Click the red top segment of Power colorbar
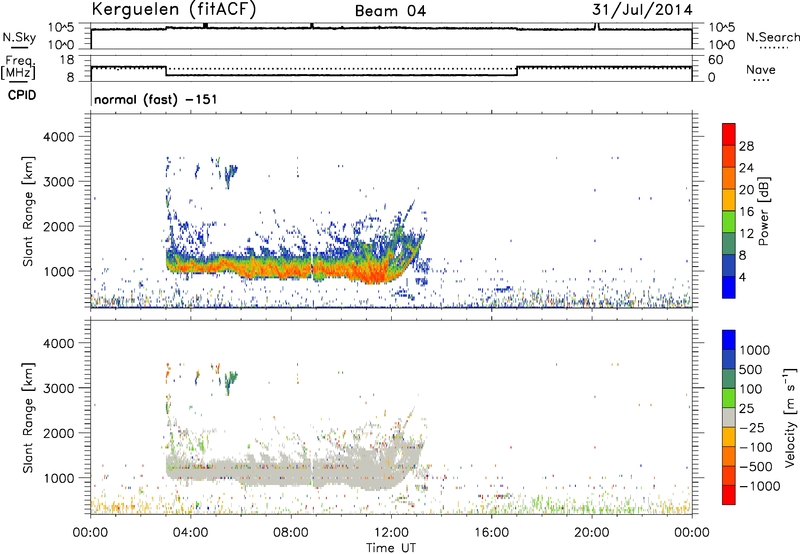The height and width of the screenshot is (554, 800). pos(729,135)
